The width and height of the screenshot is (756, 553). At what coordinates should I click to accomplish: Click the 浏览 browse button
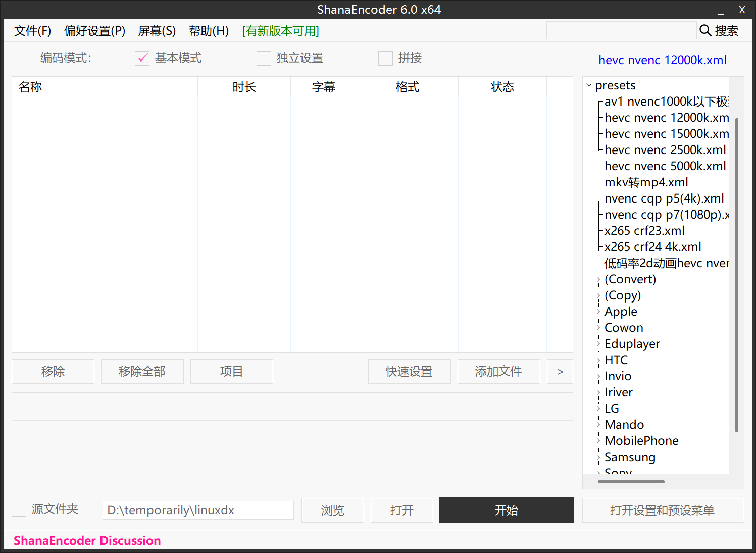pos(333,510)
